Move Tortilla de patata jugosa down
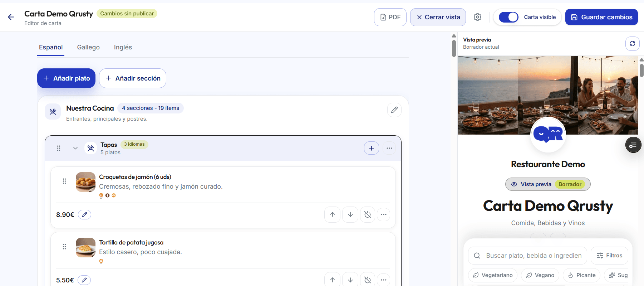 coord(350,280)
